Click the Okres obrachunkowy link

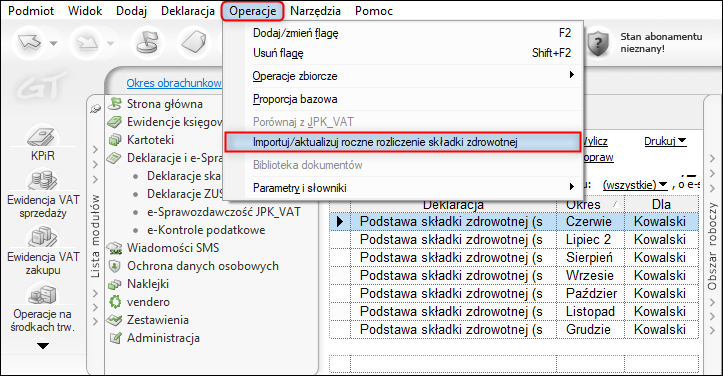[x=174, y=83]
